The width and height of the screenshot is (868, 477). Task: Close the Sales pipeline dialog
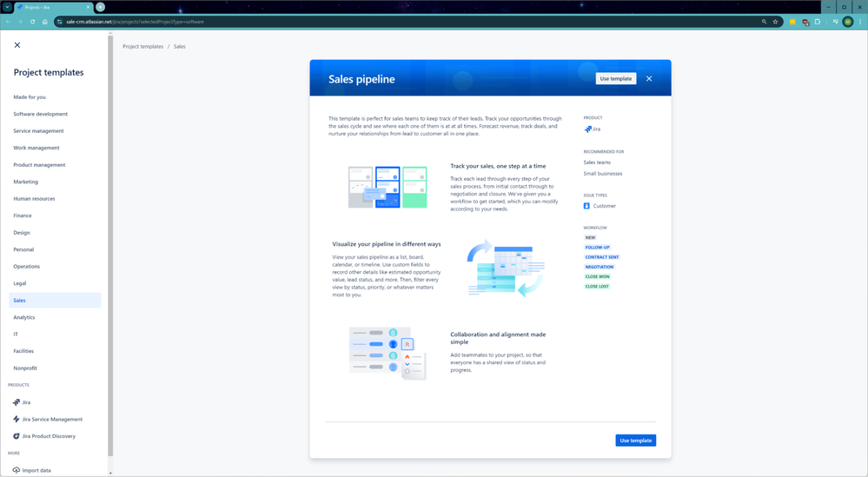649,78
